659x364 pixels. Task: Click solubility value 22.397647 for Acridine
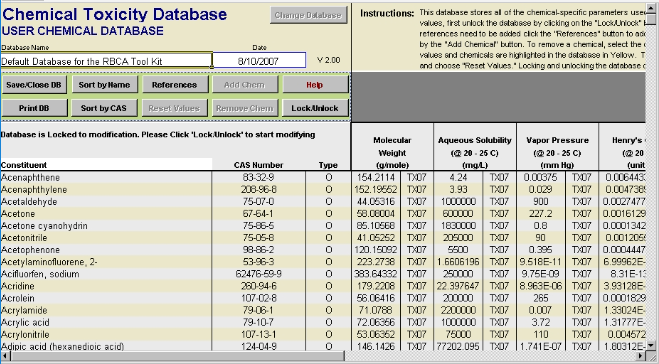tap(458, 286)
